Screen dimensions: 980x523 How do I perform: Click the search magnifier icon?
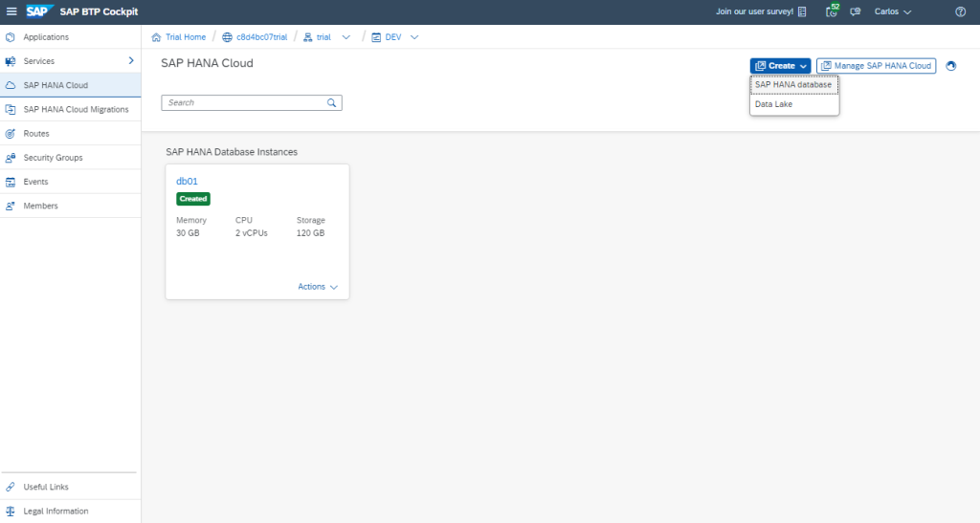332,103
